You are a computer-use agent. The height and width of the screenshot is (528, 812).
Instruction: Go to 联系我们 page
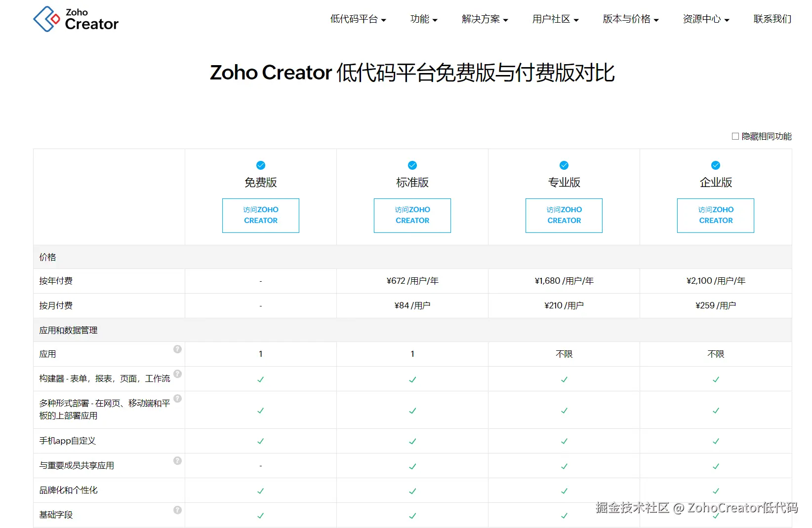[x=772, y=19]
